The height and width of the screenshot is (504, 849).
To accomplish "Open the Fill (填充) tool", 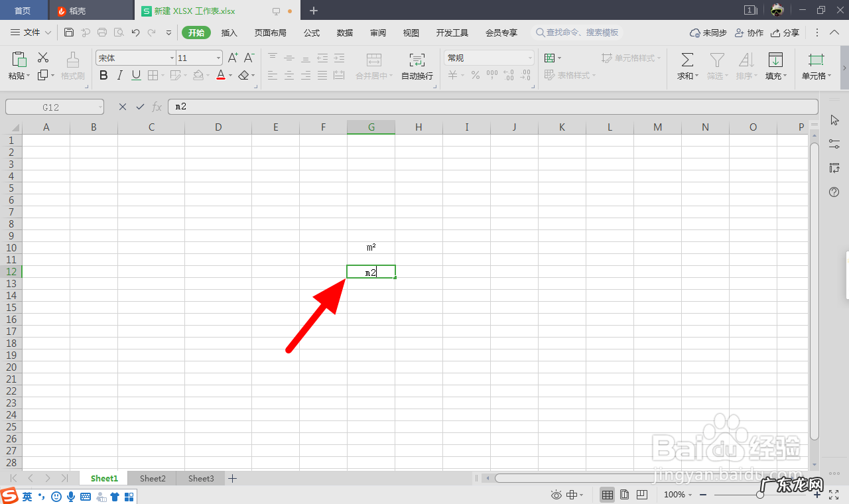I will (775, 65).
